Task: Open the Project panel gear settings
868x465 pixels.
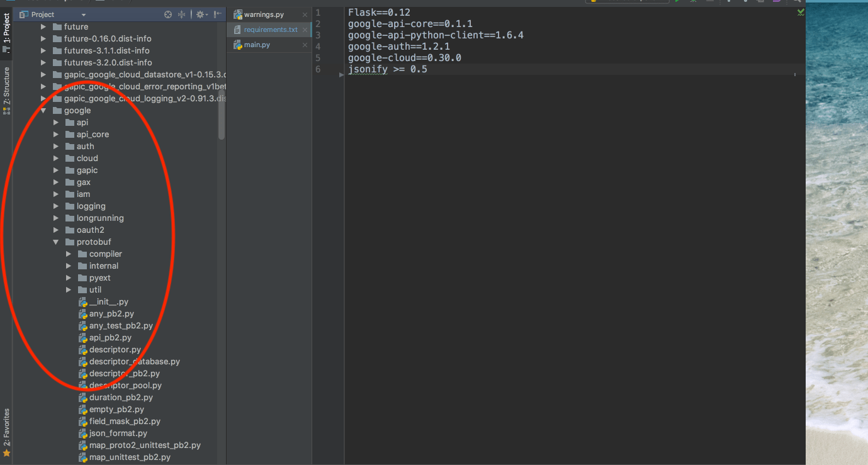Action: click(x=200, y=14)
